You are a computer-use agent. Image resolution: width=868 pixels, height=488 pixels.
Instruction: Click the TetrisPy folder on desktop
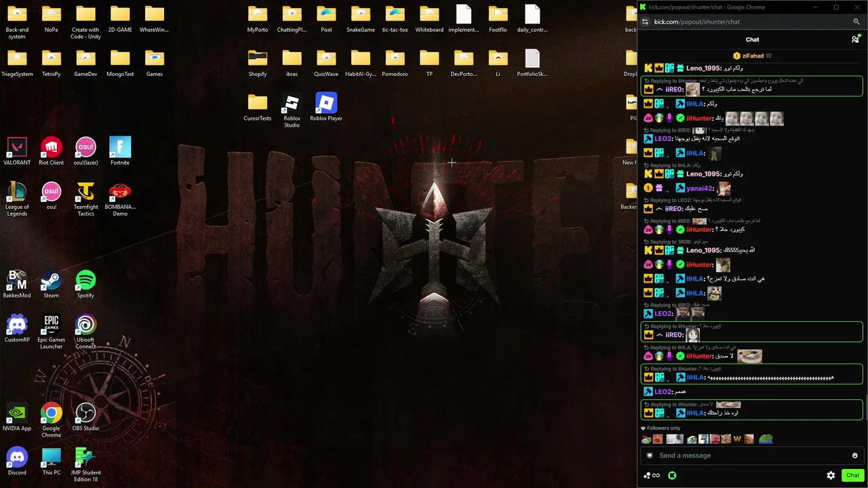click(52, 63)
